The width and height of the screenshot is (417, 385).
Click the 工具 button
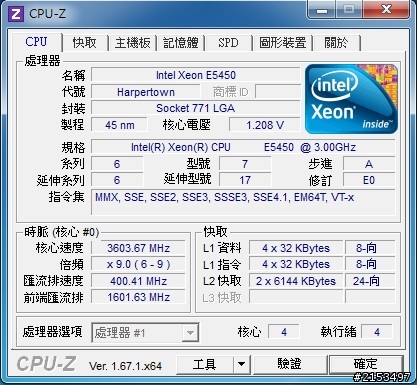205,364
